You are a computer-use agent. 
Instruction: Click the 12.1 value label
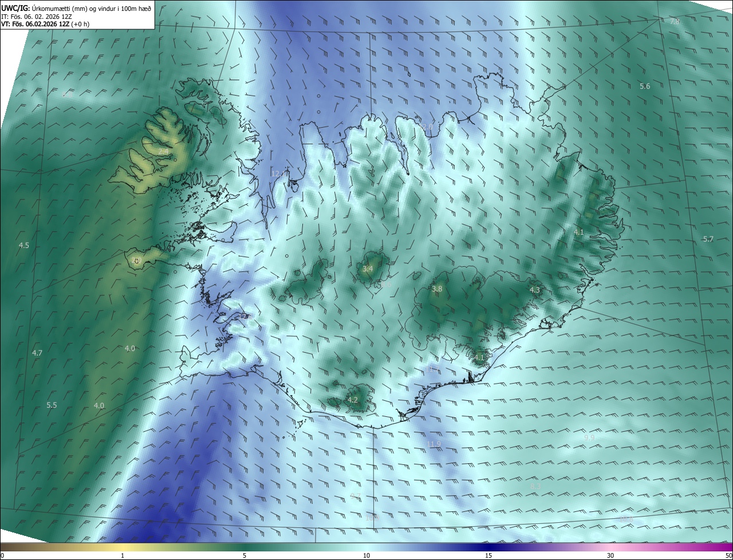coord(279,173)
